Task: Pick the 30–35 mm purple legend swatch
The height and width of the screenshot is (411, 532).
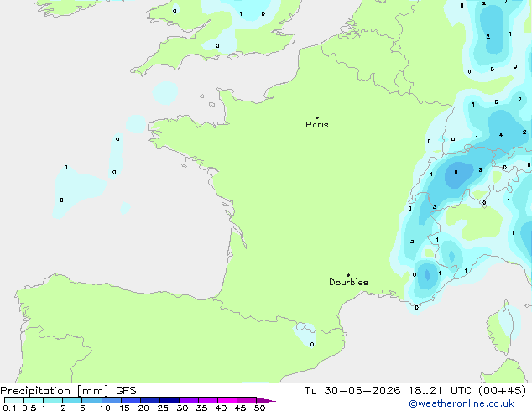Action: tap(188, 400)
